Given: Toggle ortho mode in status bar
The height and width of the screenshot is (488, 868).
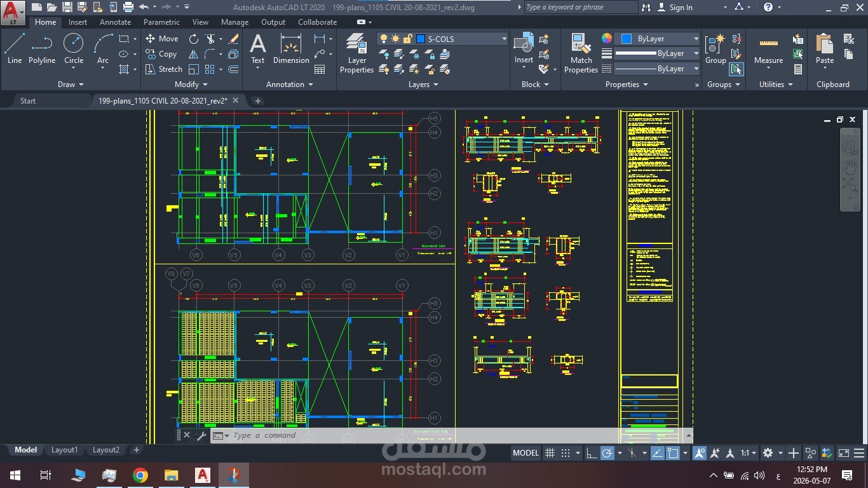Looking at the screenshot, I should (592, 453).
